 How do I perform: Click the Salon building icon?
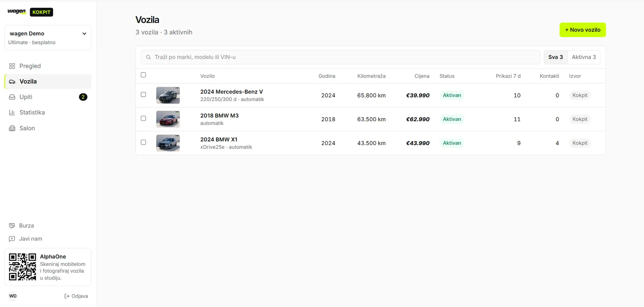12,128
